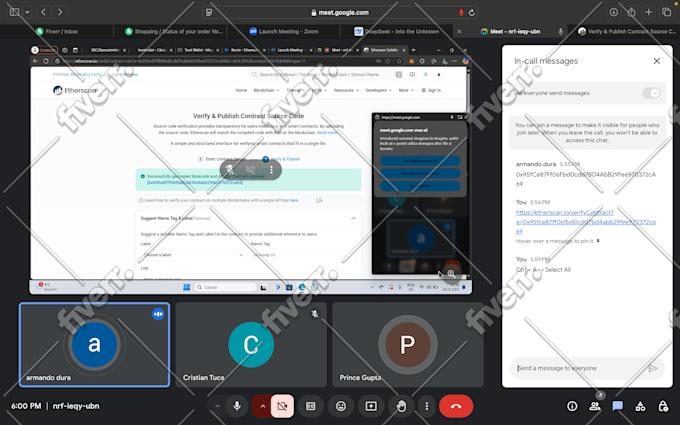Open Choose a label dropdown on Etherscan
The height and width of the screenshot is (425, 680).
point(193,255)
